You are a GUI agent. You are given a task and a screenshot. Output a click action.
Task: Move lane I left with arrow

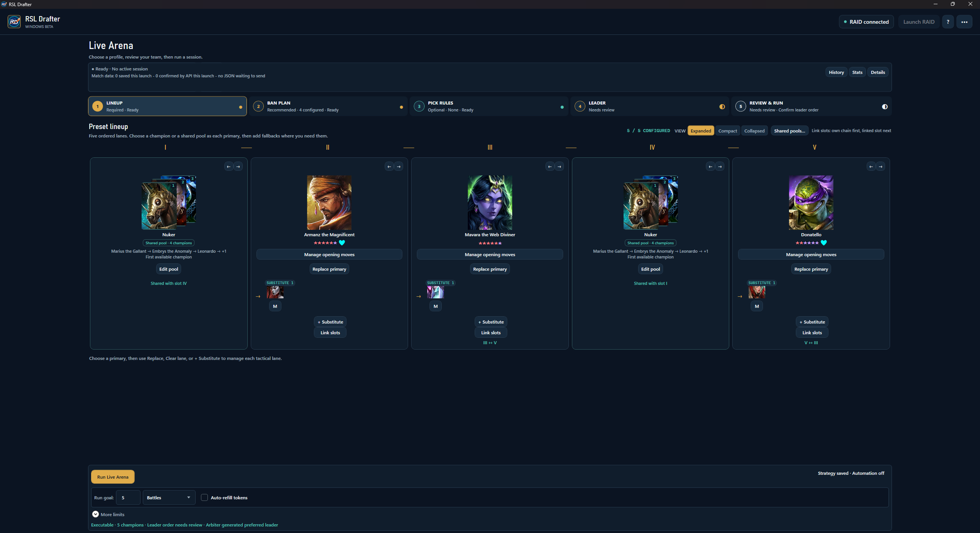click(229, 167)
